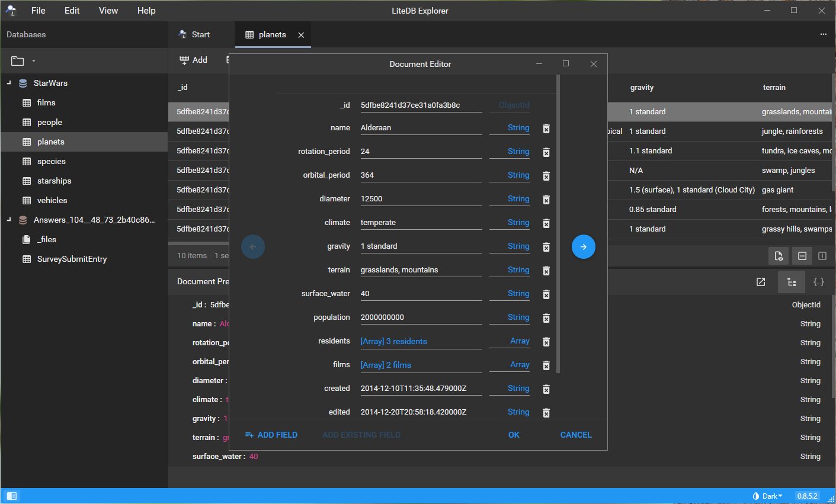The width and height of the screenshot is (836, 504).
Task: Delete the rotation_period field with trash icon
Action: (546, 152)
